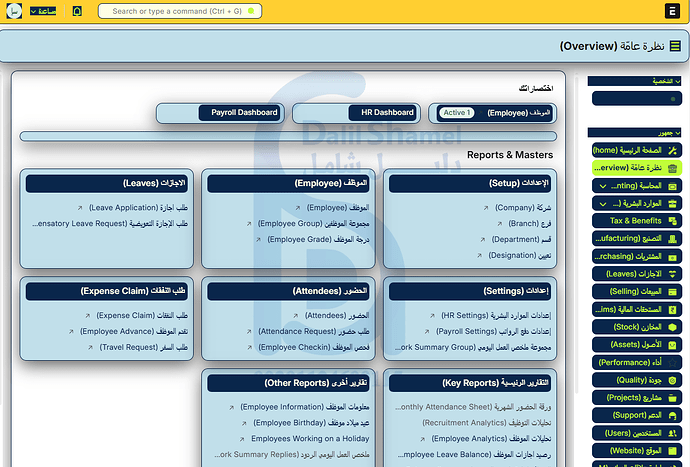This screenshot has height=467, width=690.
Task: Open the Payroll Dashboard shortcut
Action: 220,113
